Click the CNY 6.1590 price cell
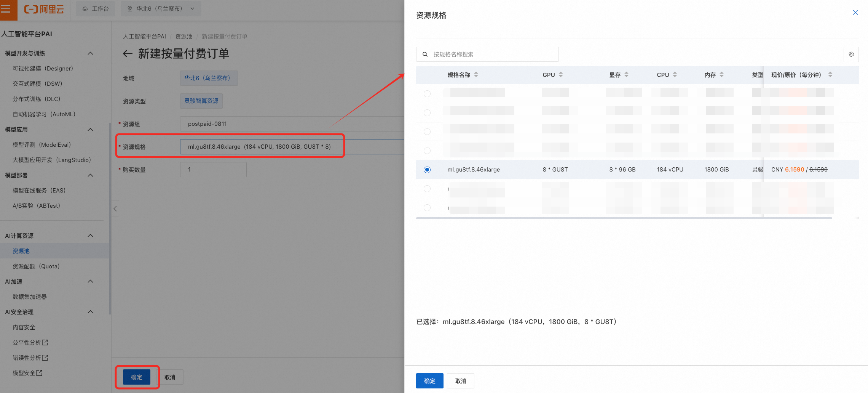868x393 pixels. (x=799, y=170)
